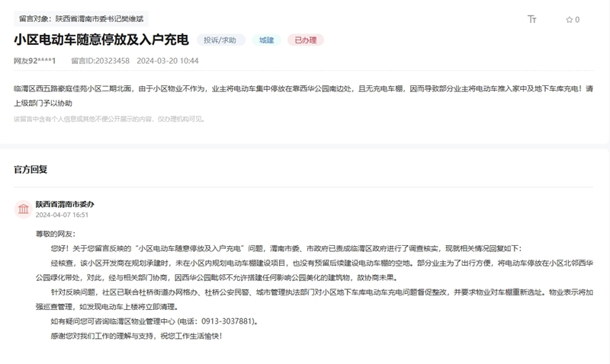Open the 留言对象 recipient label link

pos(82,18)
